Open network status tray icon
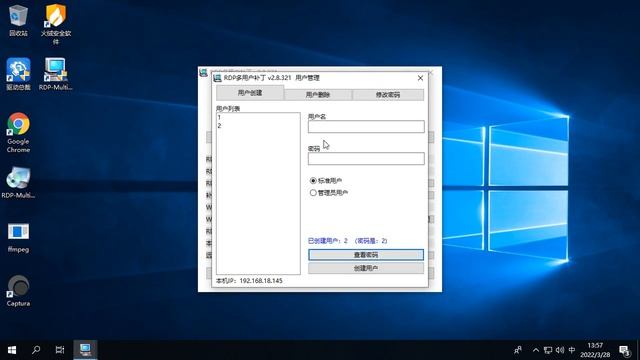640x360 pixels. tap(548, 350)
